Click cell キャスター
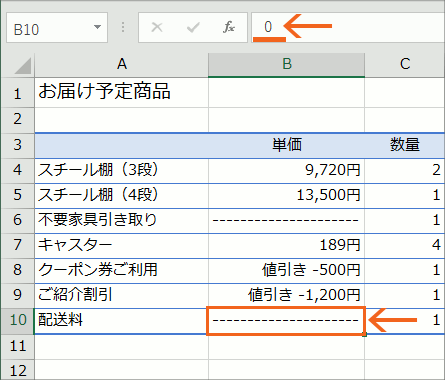 coord(122,246)
